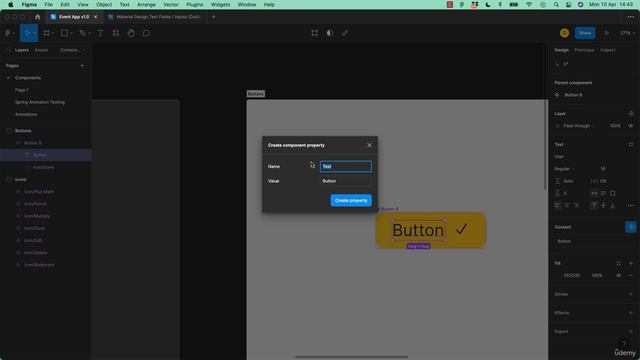Select the Pen tool
This screenshot has height=360, width=640.
coord(82,33)
